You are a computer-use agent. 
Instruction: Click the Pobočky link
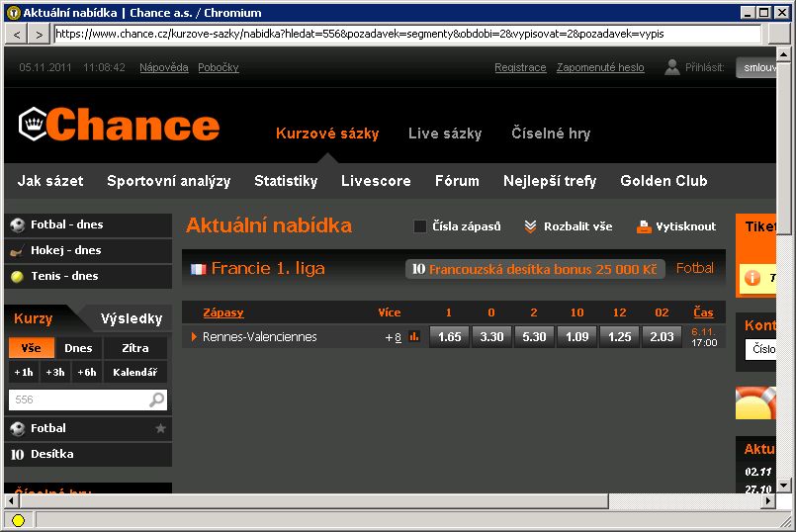coord(219,67)
